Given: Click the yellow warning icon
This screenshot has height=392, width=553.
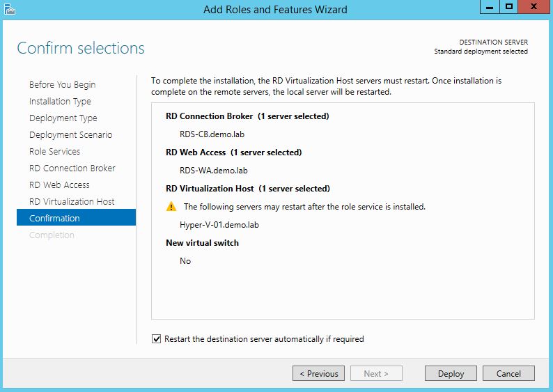Looking at the screenshot, I should [x=171, y=207].
